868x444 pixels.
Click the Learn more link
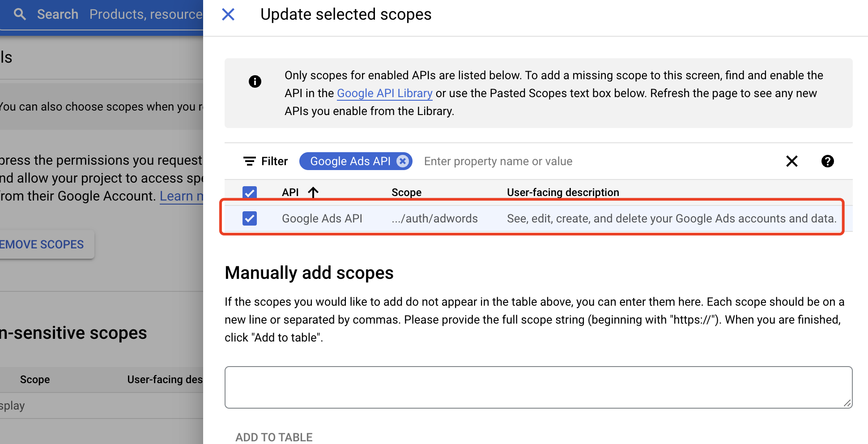click(182, 196)
